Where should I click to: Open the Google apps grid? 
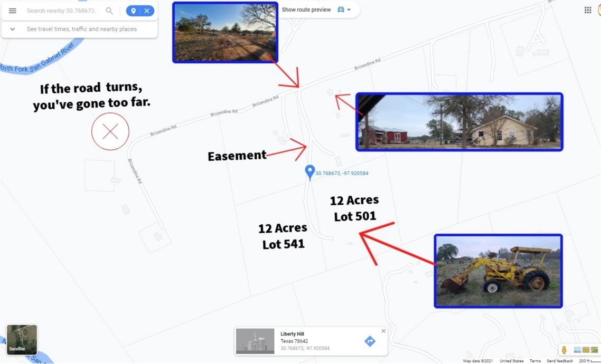(x=588, y=10)
